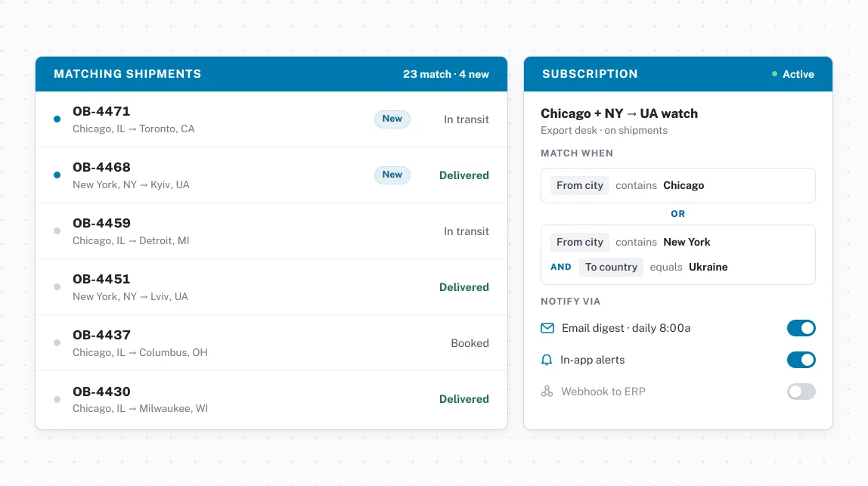Click the OR connector between rules
The image size is (868, 486).
(677, 214)
